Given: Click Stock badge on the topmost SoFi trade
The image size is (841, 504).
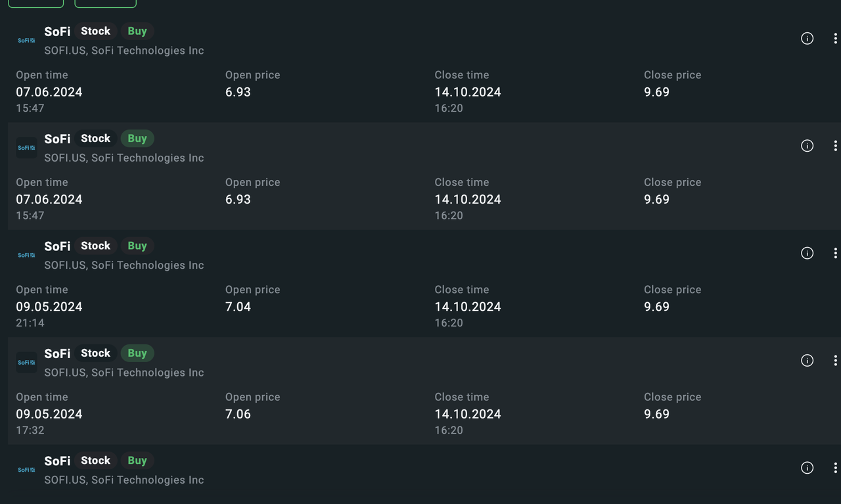Looking at the screenshot, I should (95, 31).
